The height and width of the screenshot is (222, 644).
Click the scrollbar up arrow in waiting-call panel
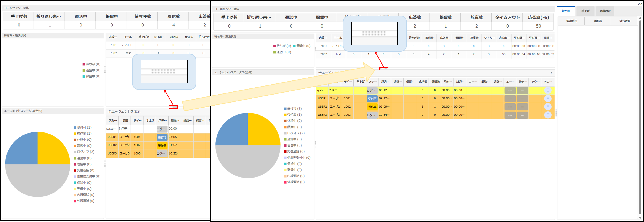(640, 18)
